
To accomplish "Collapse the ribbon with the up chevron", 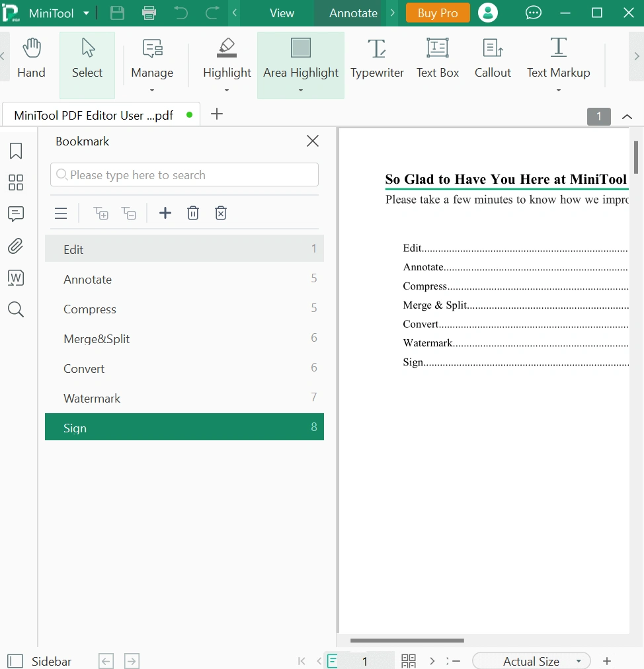I will point(627,116).
